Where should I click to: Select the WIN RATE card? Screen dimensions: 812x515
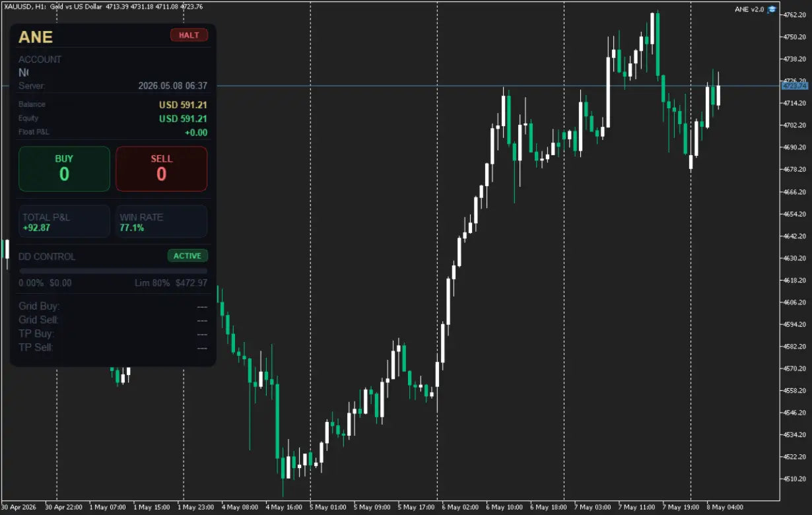click(161, 221)
